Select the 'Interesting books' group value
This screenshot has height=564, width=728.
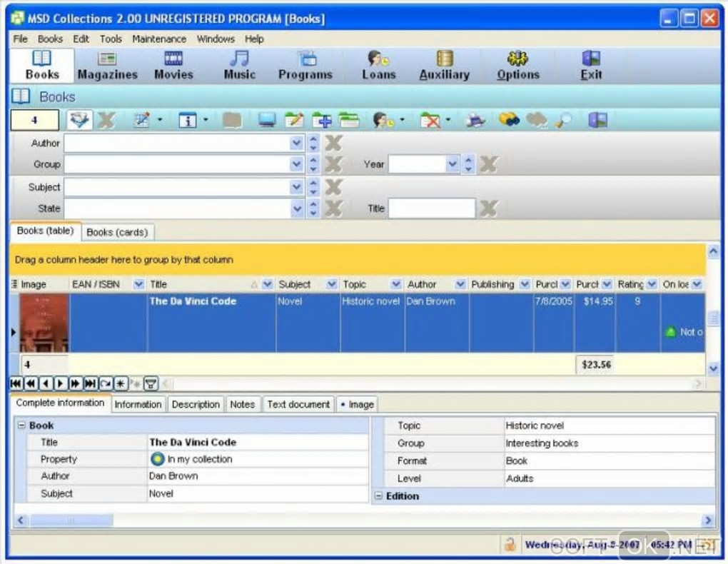click(x=609, y=443)
